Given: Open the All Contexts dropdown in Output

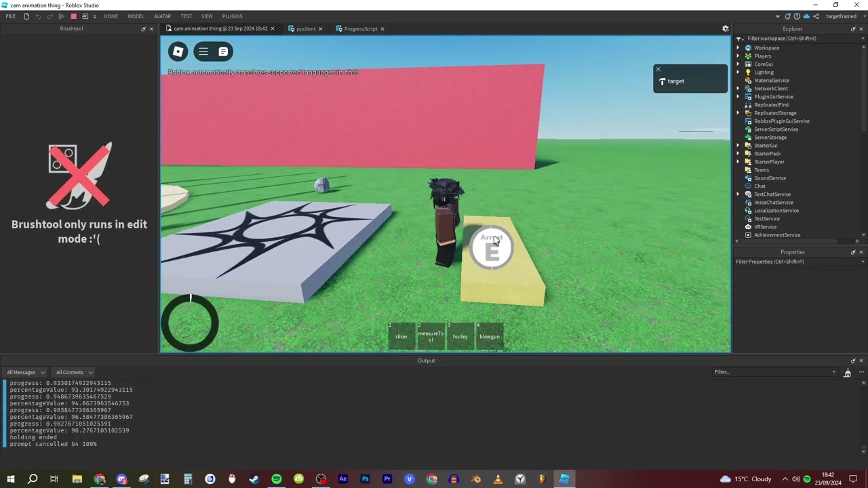Looking at the screenshot, I should coord(74,372).
